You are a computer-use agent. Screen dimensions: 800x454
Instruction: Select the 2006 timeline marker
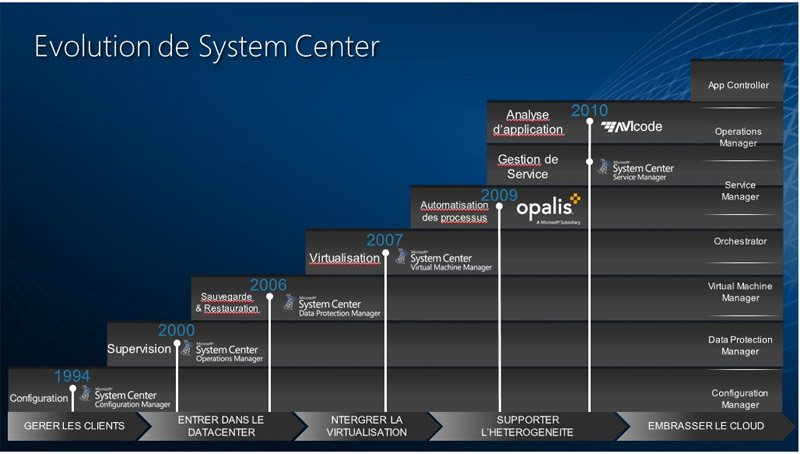269,296
